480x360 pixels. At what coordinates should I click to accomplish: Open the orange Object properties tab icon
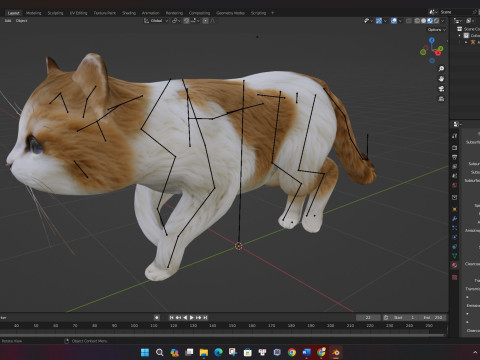pyautogui.click(x=454, y=209)
